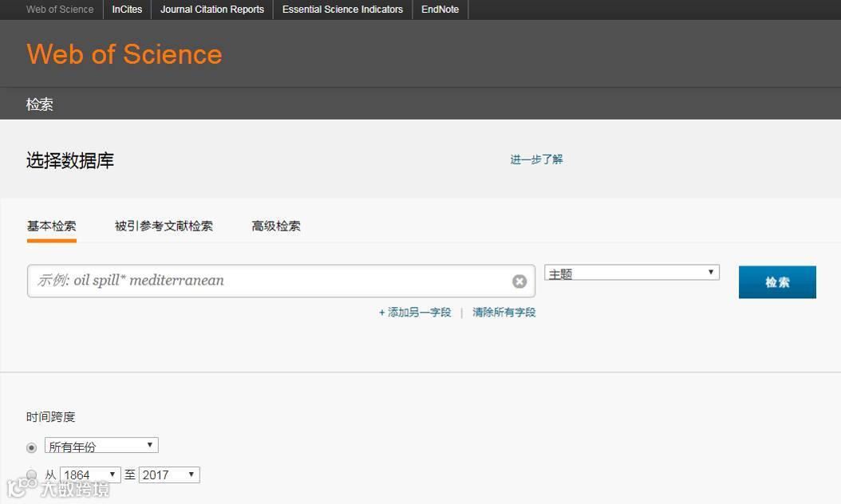Image resolution: width=841 pixels, height=504 pixels.
Task: Click the 添加另一字段 link
Action: click(415, 313)
